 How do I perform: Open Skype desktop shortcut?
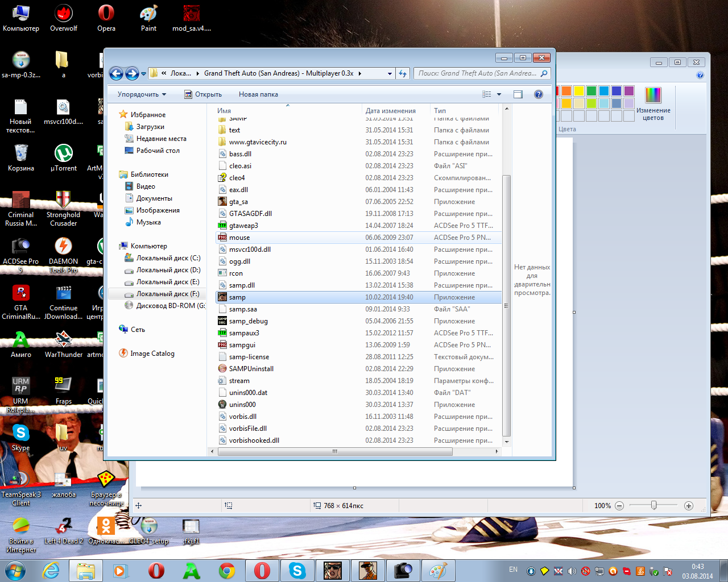[x=21, y=438]
